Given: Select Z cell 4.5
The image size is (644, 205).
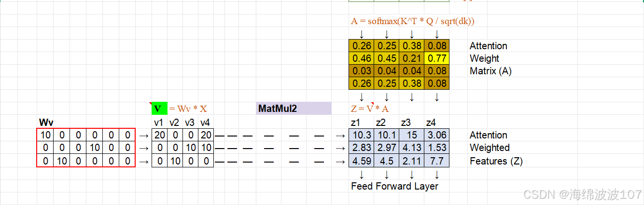Looking at the screenshot, I should click(386, 161).
